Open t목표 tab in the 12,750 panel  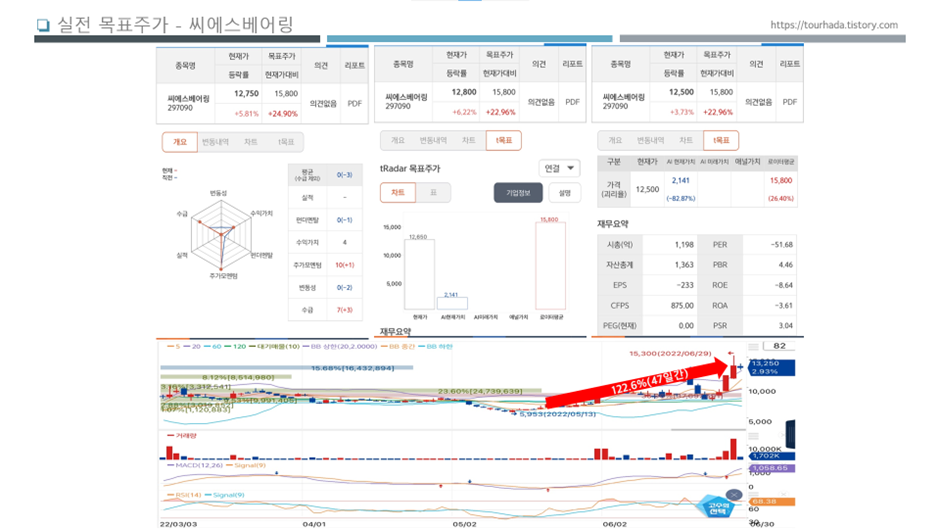286,142
